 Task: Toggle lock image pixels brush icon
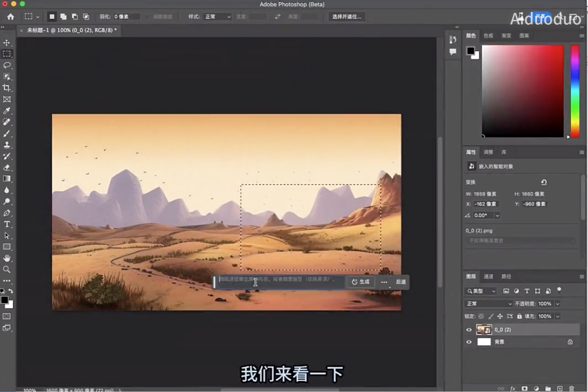click(491, 316)
